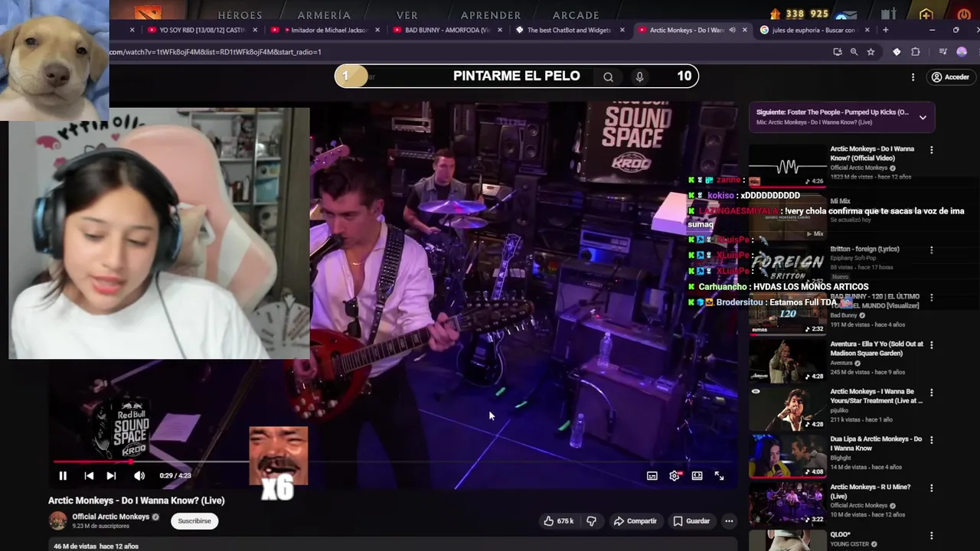980x551 pixels.
Task: Expand the Siguiente mix playlist panel
Action: click(923, 117)
